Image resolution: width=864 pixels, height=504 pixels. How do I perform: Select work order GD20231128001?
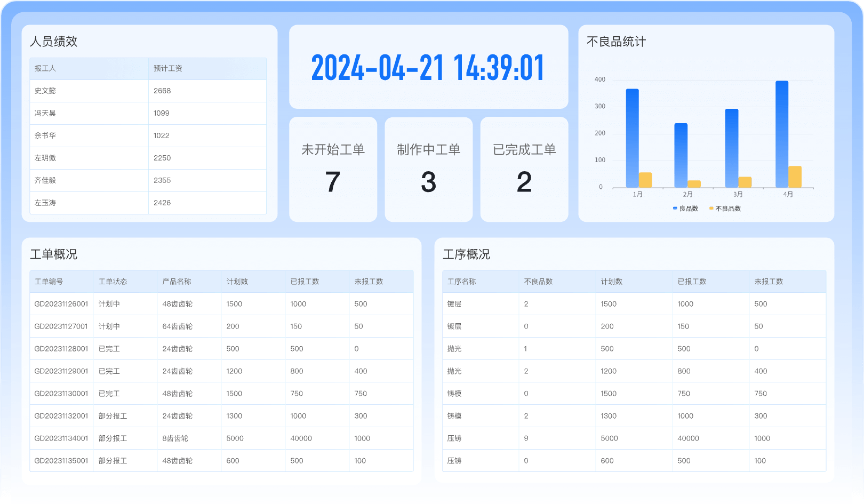(61, 349)
